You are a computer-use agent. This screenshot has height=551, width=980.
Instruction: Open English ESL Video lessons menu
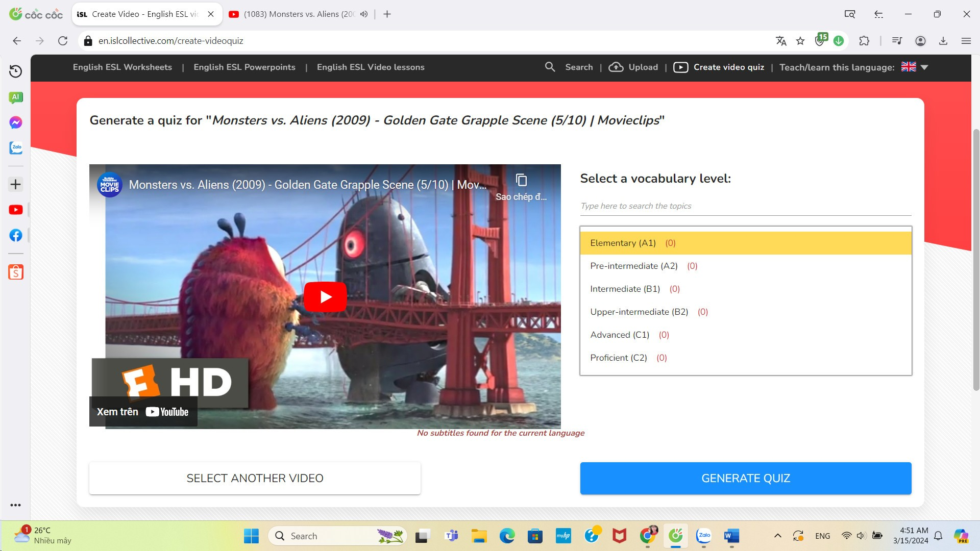pos(371,67)
